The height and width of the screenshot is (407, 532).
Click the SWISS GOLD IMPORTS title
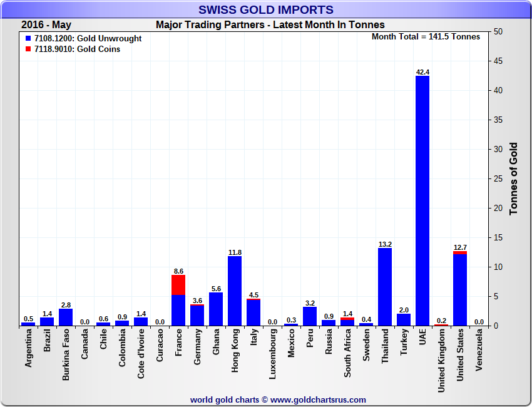tap(266, 10)
